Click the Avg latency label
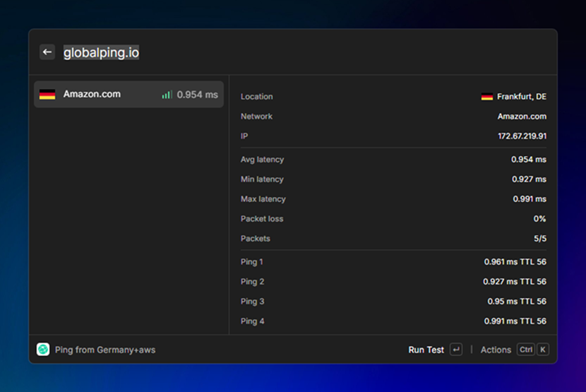 click(x=263, y=160)
